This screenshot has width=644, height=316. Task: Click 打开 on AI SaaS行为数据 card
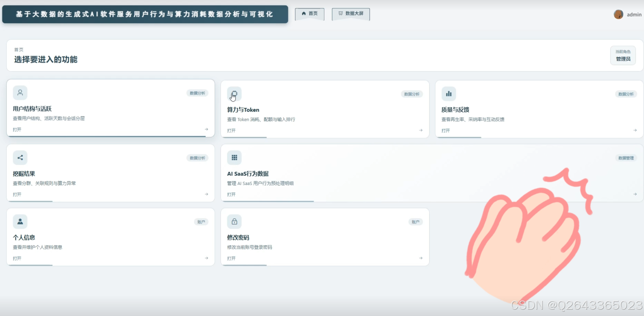(231, 194)
